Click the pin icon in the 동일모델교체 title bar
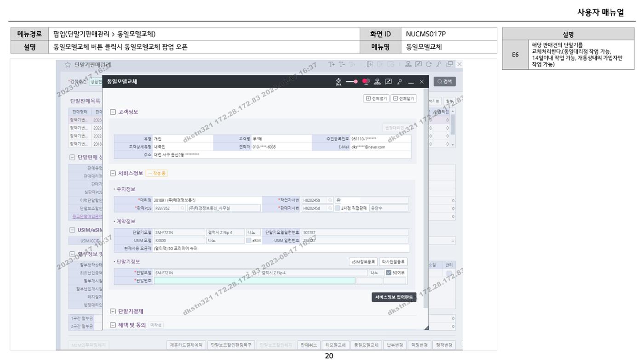Viewport: 644px width, 362px height. click(x=399, y=82)
